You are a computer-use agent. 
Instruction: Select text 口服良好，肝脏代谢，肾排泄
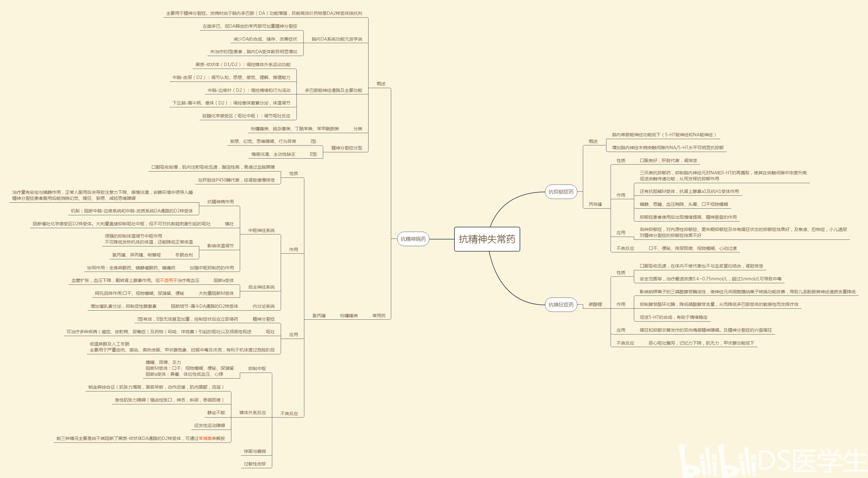(668, 161)
